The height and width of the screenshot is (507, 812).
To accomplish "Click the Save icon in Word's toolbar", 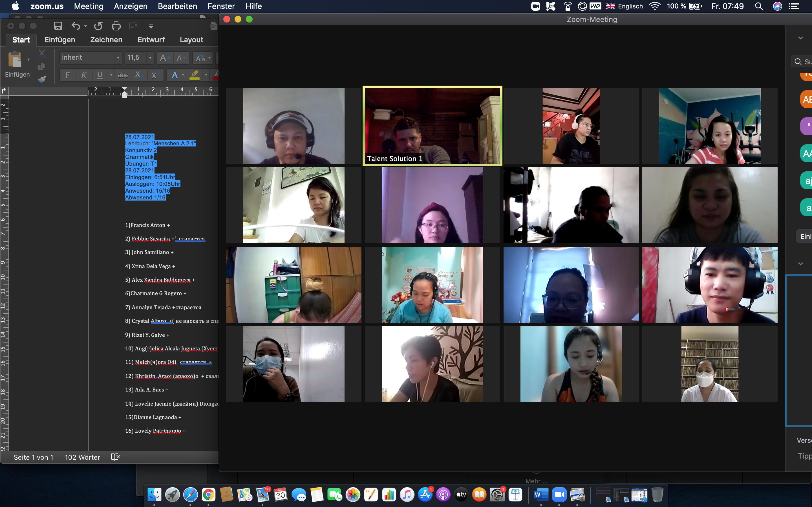I will (58, 26).
